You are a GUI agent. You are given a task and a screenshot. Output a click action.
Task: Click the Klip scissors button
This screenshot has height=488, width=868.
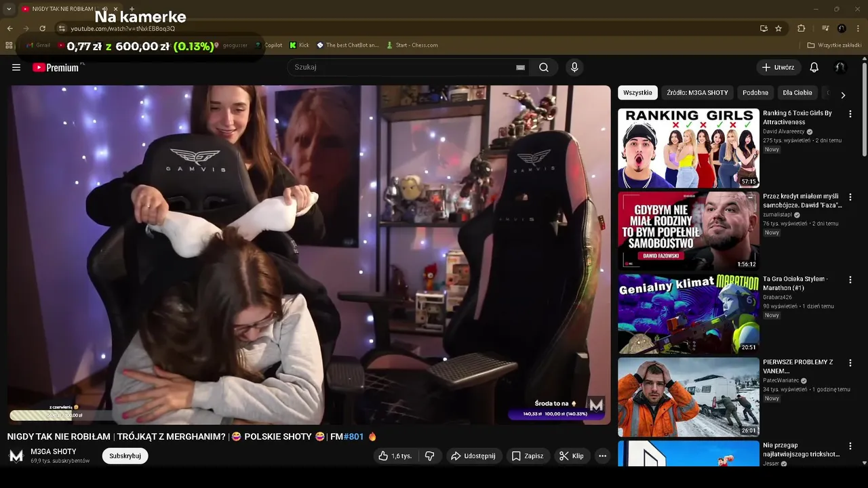point(571,456)
